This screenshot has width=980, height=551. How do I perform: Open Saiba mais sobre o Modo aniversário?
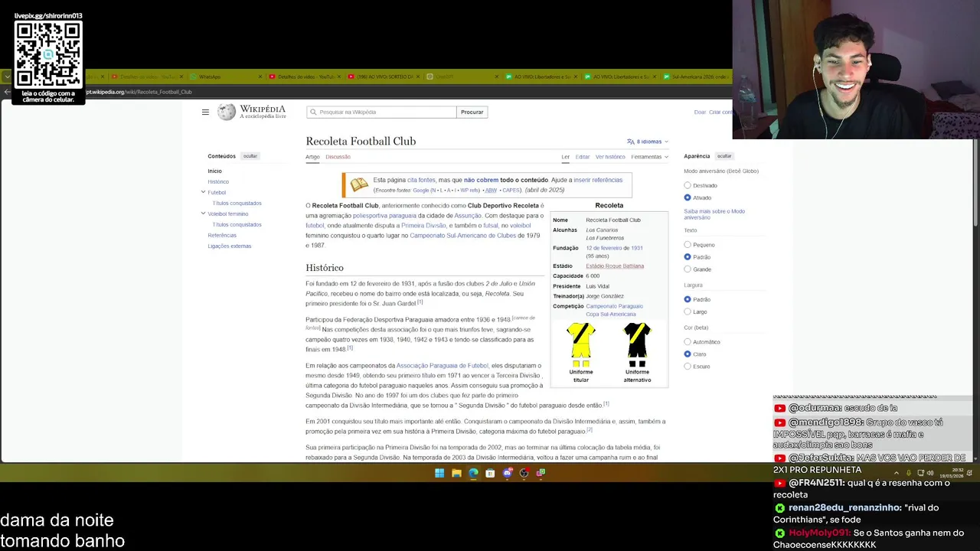714,214
